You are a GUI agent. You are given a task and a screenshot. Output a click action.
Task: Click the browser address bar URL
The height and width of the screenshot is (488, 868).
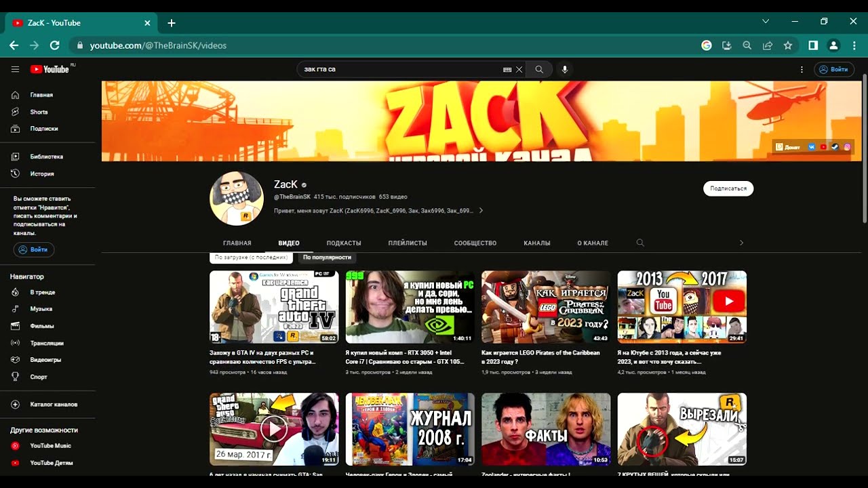[158, 45]
